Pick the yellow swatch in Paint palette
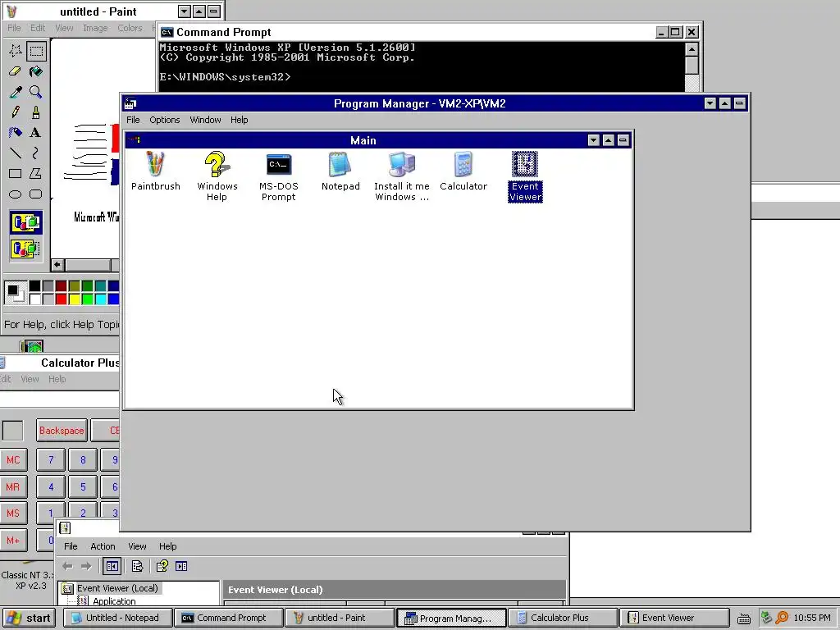 pyautogui.click(x=74, y=299)
